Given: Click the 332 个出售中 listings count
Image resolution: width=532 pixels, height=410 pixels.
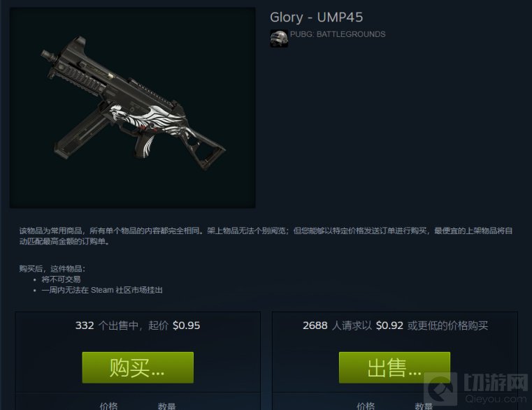Looking at the screenshot, I should point(107,325).
